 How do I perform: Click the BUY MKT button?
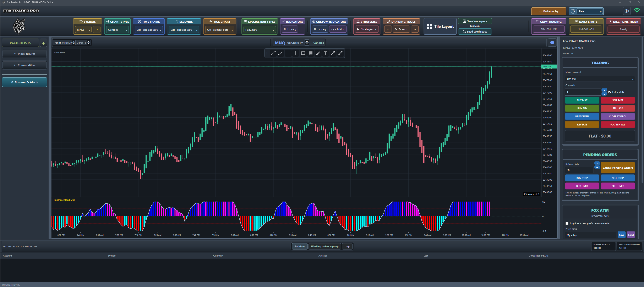pos(582,100)
